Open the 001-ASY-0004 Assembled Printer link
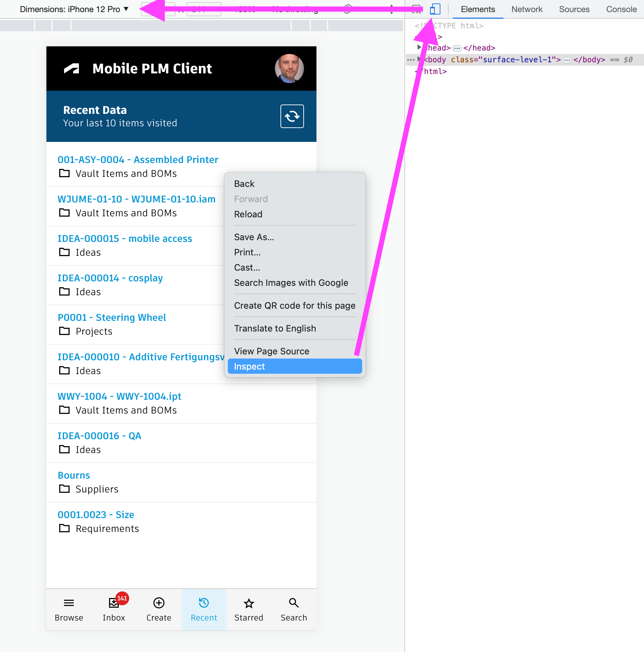 point(138,160)
